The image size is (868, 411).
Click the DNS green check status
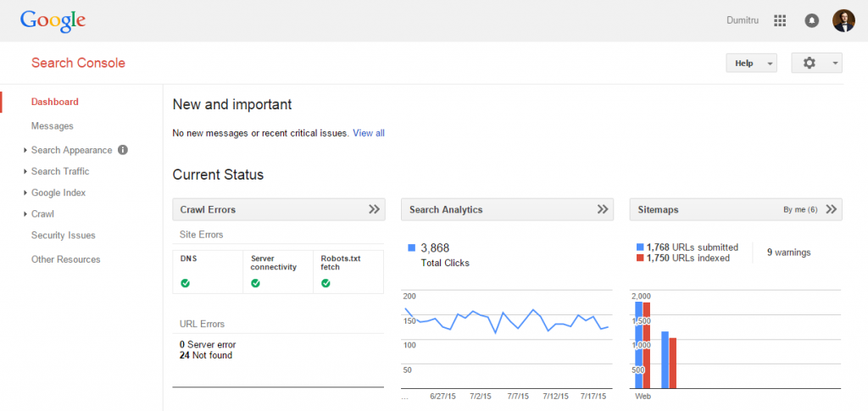[185, 283]
